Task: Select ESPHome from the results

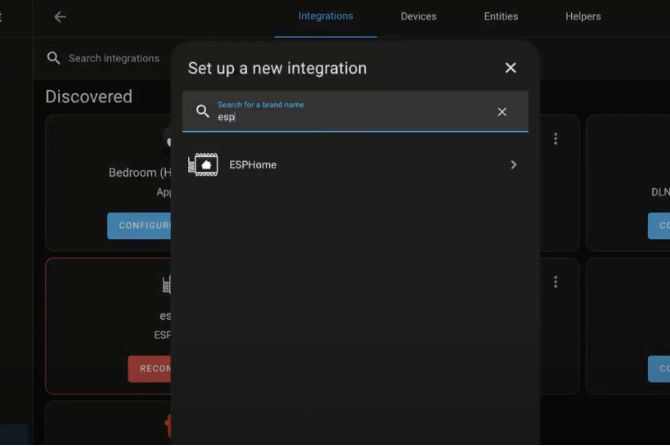Action: click(355, 165)
